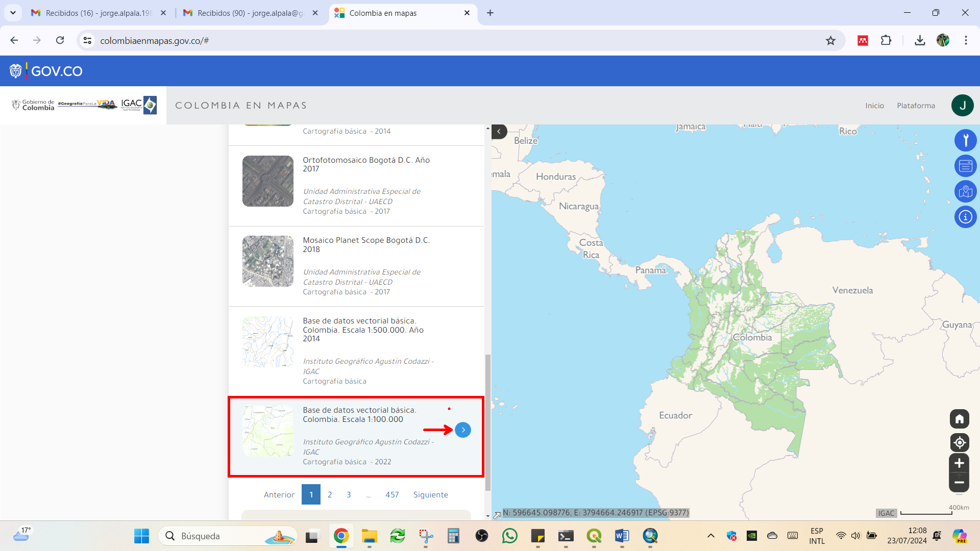The image size is (980, 551).
Task: Expand the Chrome tab search dropdown
Action: 13,13
